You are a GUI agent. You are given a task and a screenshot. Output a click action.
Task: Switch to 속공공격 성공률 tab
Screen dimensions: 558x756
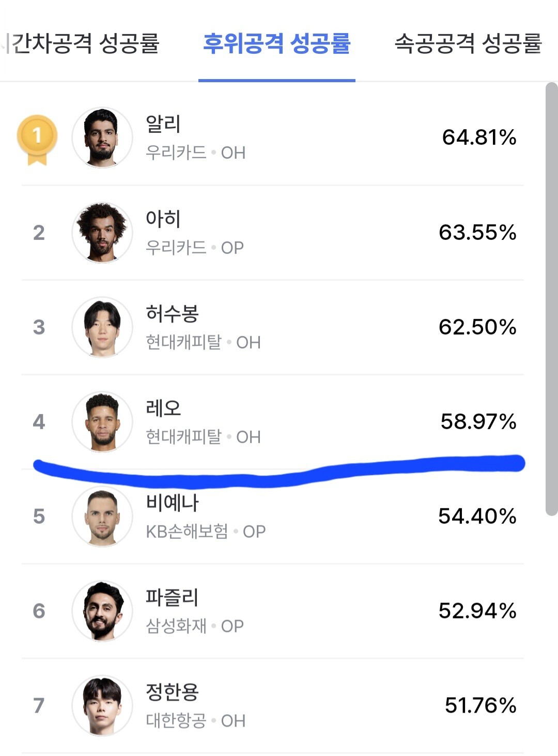pyautogui.click(x=468, y=43)
